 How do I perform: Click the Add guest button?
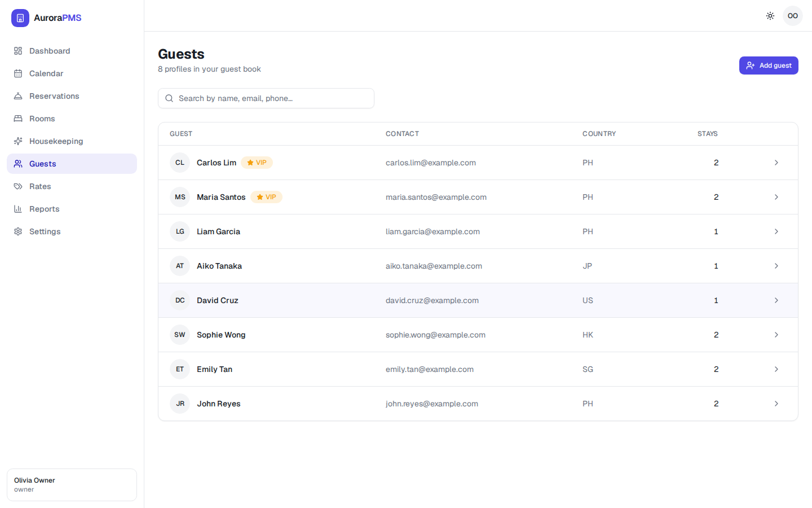[x=769, y=65]
